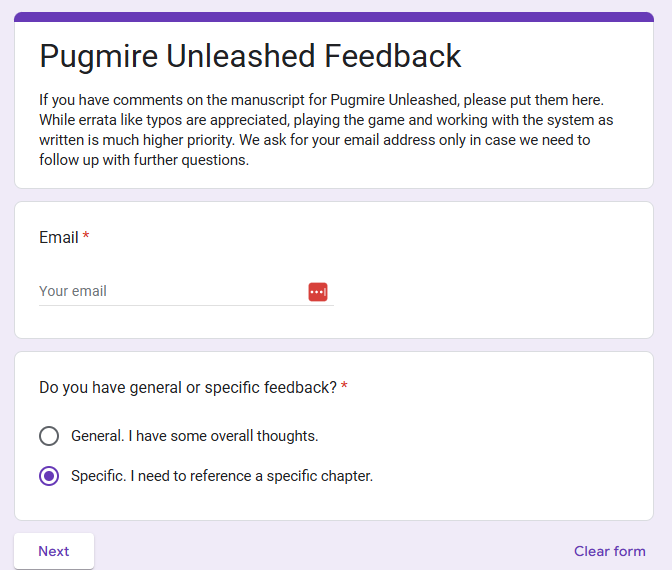Click the red password manager icon

click(318, 292)
